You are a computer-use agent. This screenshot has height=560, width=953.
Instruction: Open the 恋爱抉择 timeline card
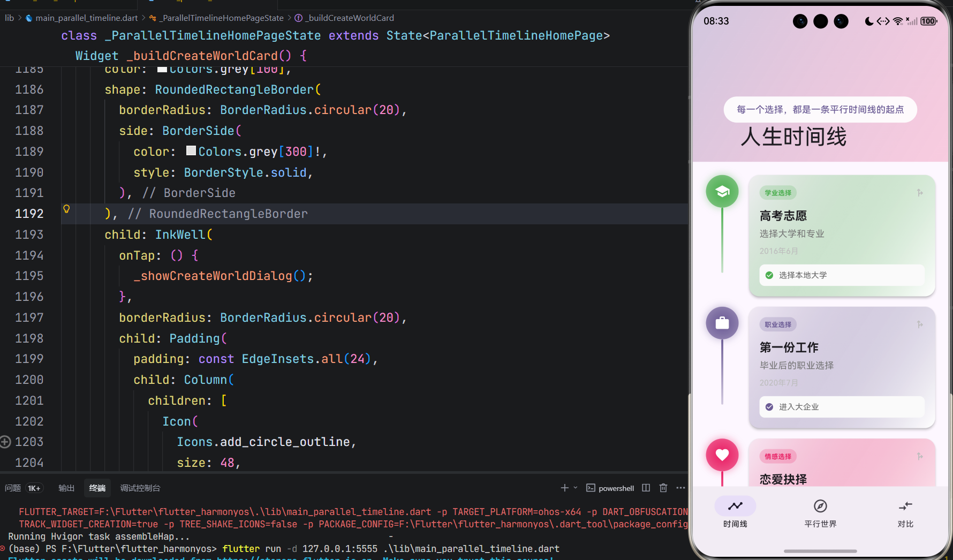842,463
